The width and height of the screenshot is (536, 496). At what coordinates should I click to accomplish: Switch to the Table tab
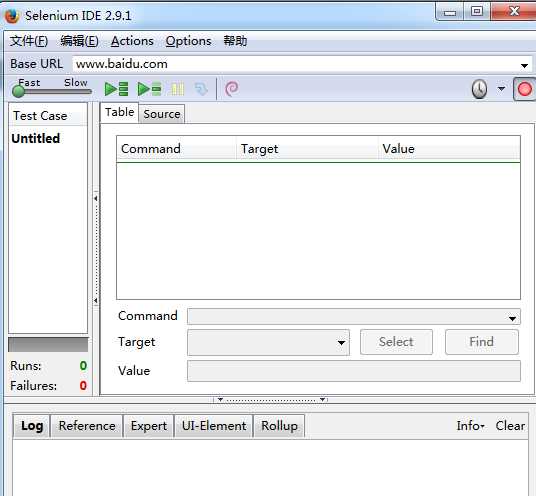[119, 112]
